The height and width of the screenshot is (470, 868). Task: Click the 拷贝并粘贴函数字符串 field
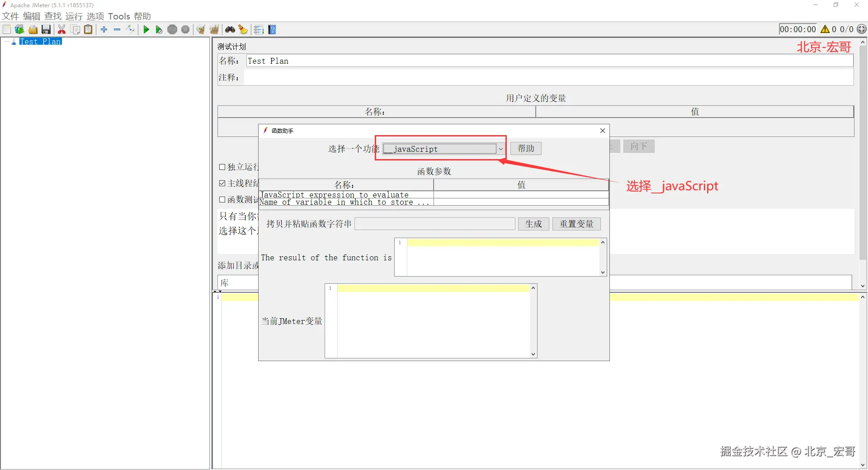pos(435,224)
